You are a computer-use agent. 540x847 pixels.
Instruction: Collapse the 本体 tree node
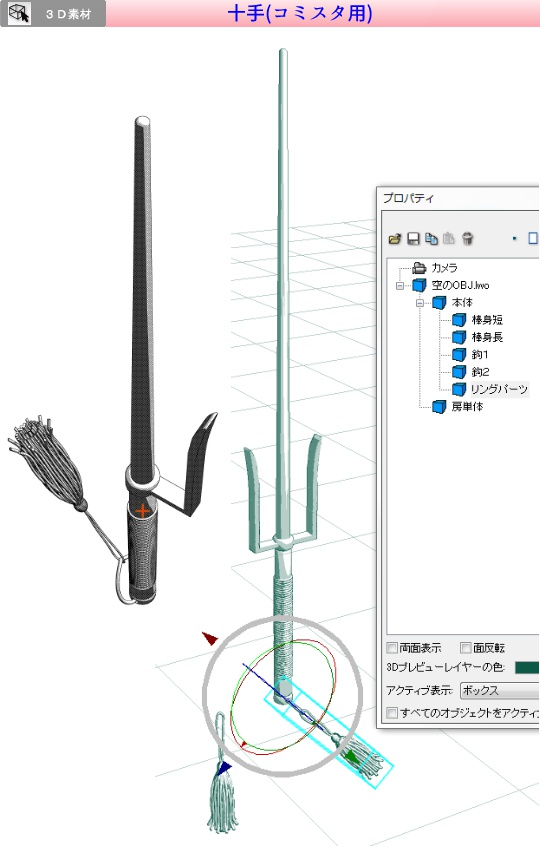(420, 302)
